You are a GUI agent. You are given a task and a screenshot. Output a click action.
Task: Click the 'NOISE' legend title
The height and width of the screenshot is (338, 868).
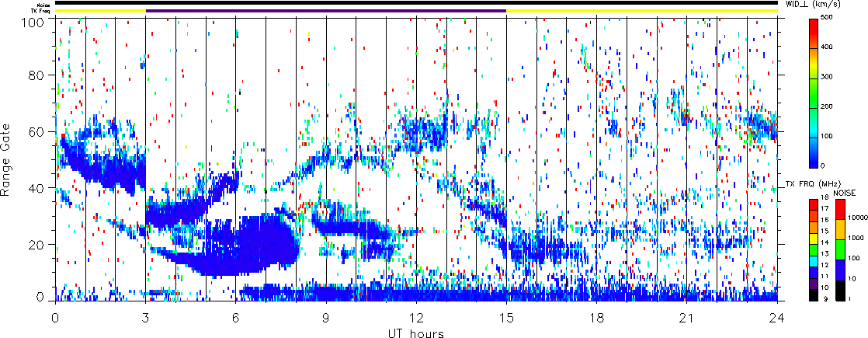point(844,193)
